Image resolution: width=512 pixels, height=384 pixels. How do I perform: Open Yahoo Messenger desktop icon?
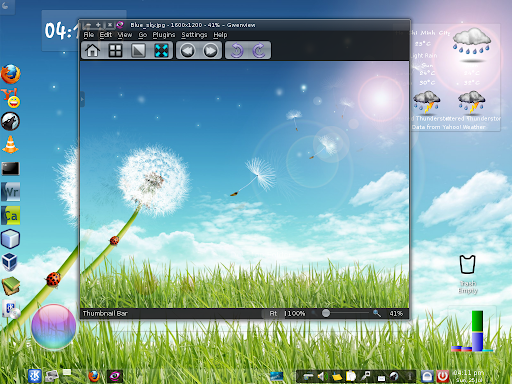point(11,98)
